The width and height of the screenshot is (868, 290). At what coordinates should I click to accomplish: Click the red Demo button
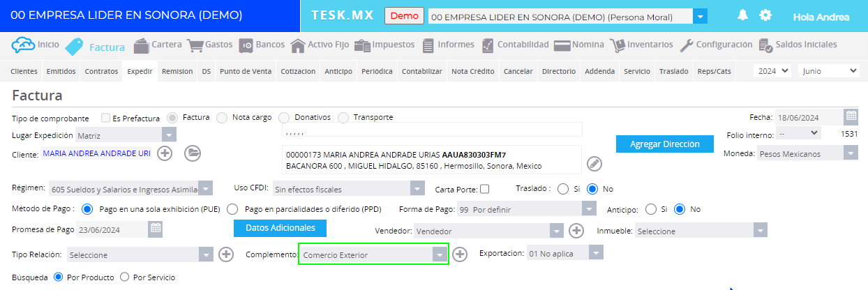tap(404, 16)
